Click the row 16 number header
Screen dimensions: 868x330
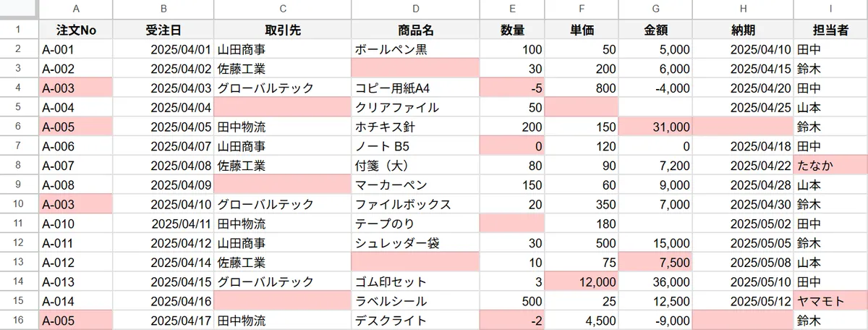coord(19,320)
